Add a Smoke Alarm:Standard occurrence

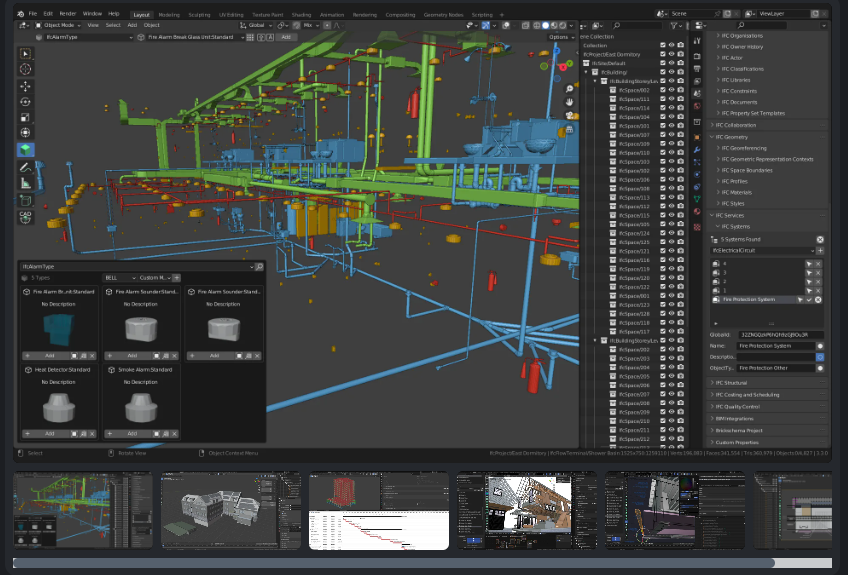pos(131,434)
